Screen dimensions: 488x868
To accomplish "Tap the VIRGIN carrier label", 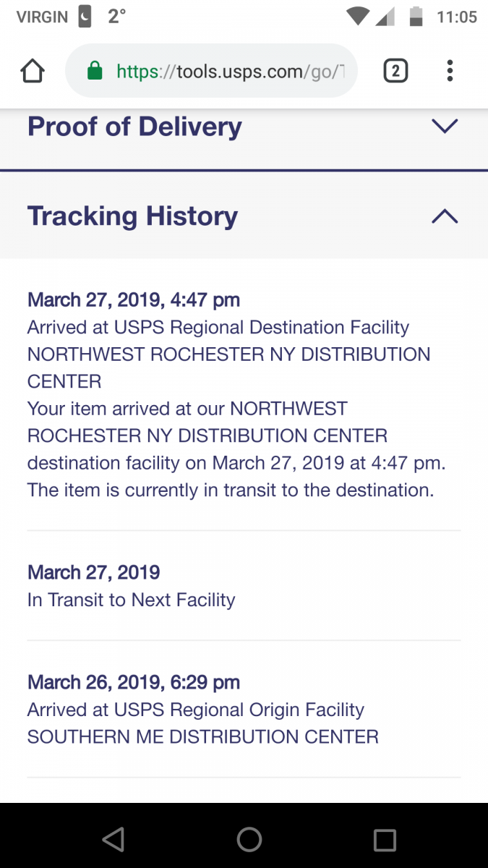I will 42,17.
